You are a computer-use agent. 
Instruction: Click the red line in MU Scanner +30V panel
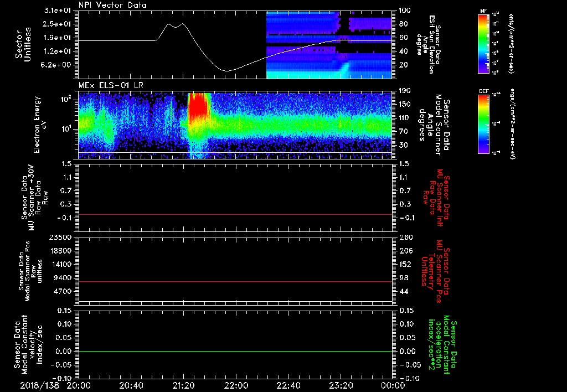pos(235,214)
